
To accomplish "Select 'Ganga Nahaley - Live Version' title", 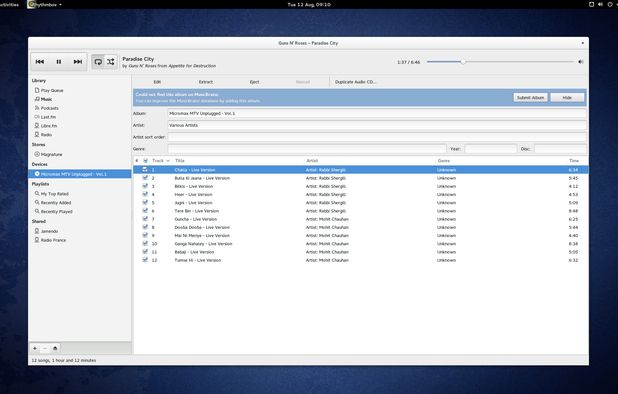I will tap(203, 244).
